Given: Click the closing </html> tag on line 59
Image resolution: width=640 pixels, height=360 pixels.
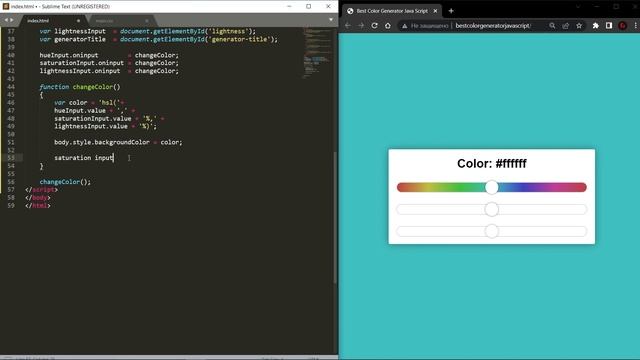Looking at the screenshot, I should click(38, 206).
